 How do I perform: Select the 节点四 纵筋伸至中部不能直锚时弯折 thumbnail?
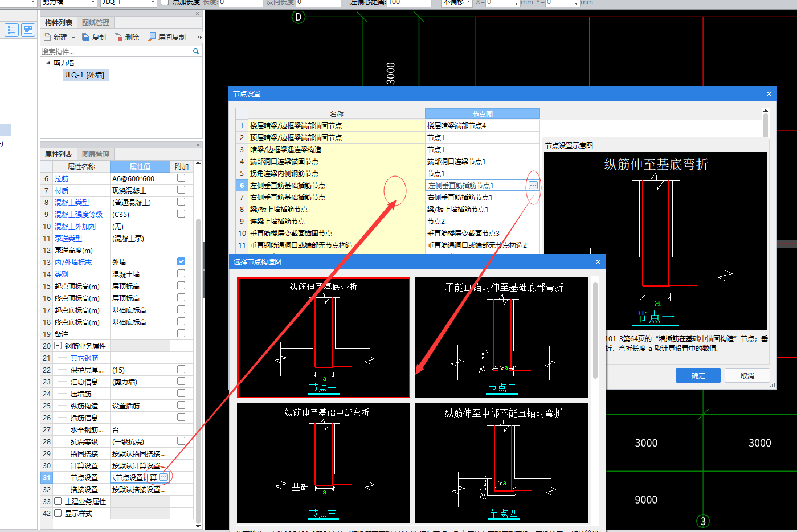pos(501,463)
